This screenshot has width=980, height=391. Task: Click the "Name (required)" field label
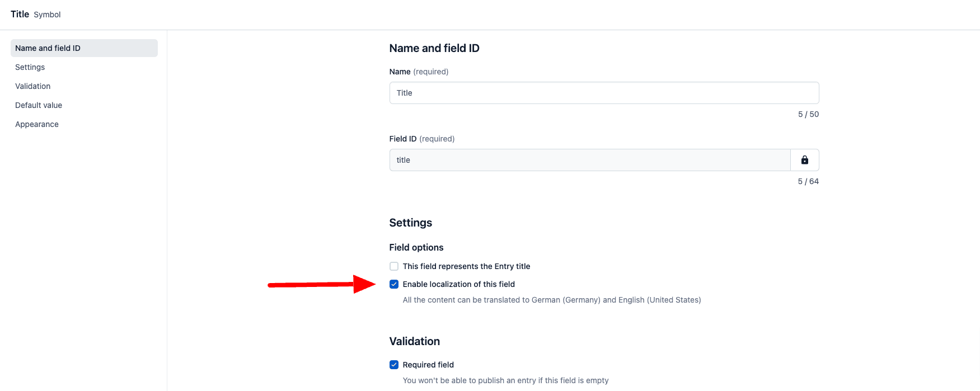[419, 72]
